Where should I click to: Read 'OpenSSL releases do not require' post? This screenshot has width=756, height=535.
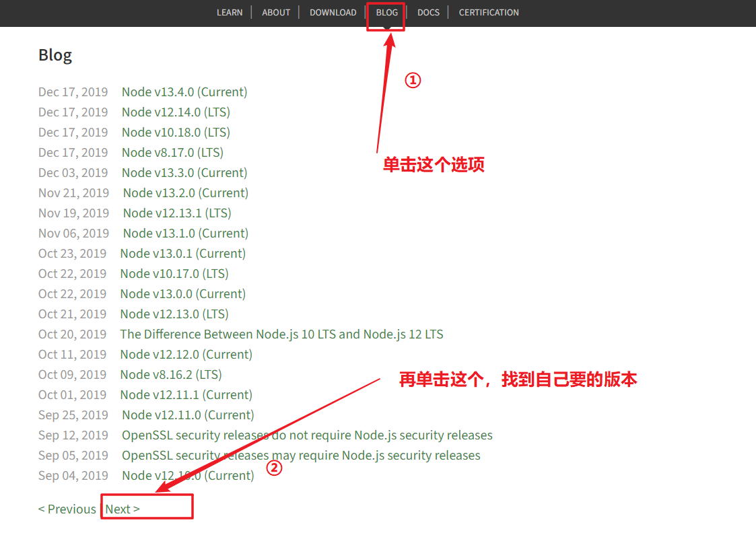click(307, 435)
